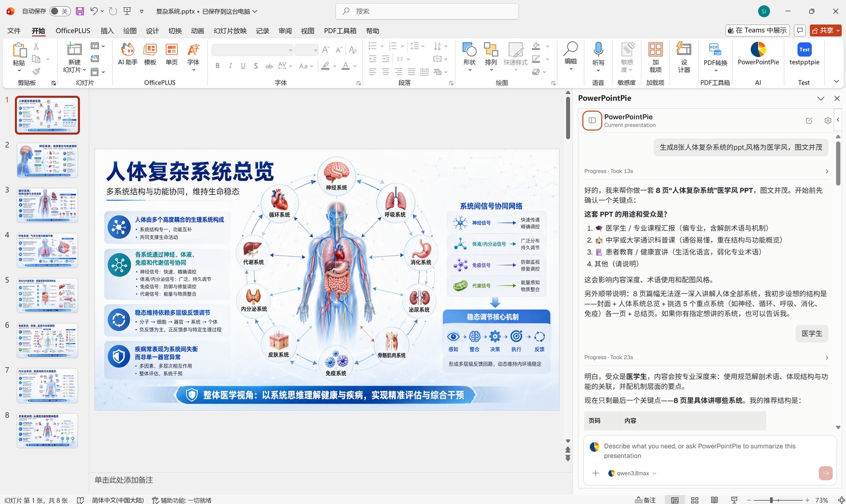Open OfficePLUS 模板 templates
846x504 pixels.
click(150, 54)
